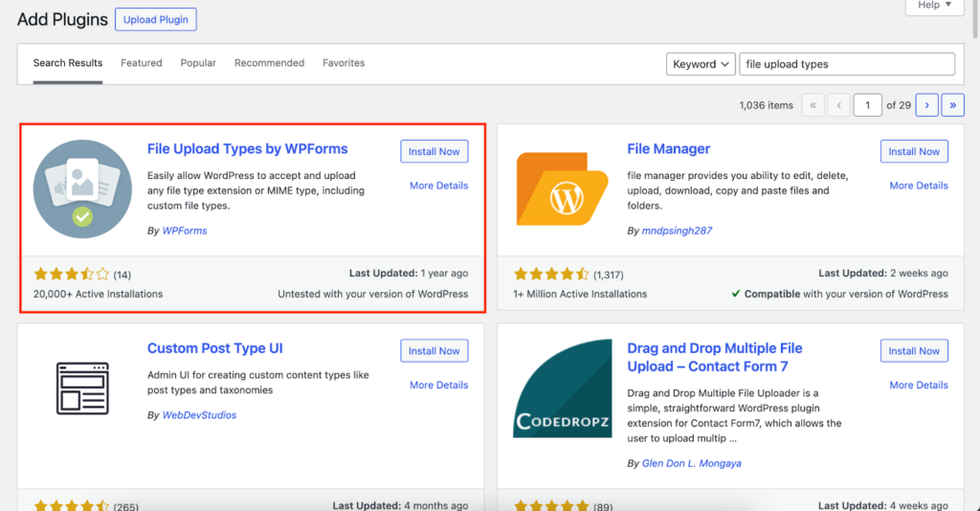Viewport: 980px width, 511px height.
Task: Click the current page number field
Action: (x=867, y=105)
